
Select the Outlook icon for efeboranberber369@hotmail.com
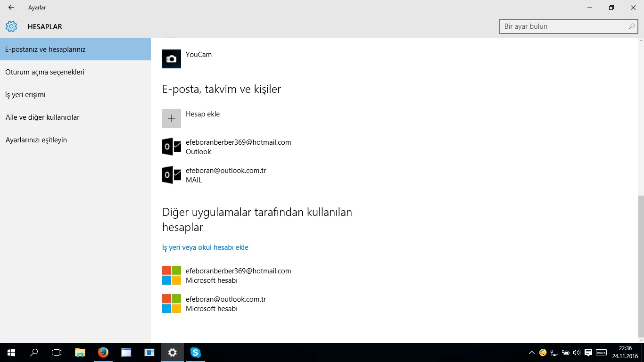tap(172, 147)
